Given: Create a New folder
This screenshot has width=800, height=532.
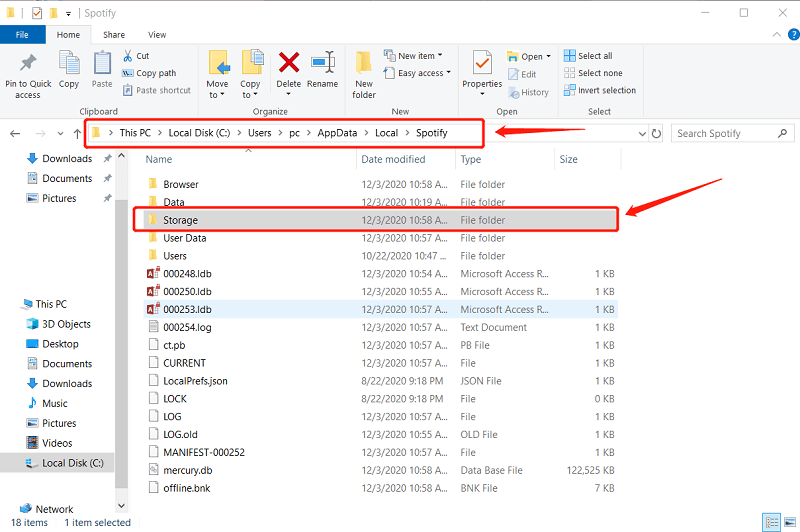Looking at the screenshot, I should pyautogui.click(x=364, y=74).
